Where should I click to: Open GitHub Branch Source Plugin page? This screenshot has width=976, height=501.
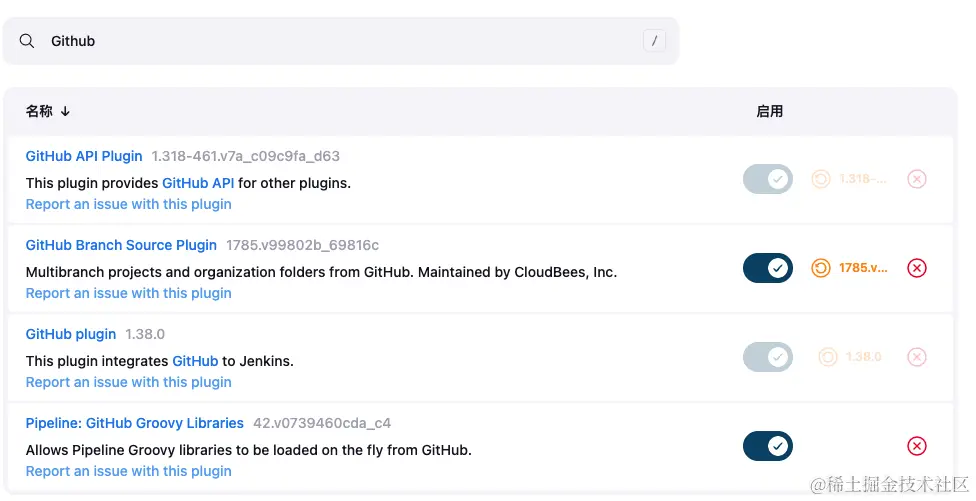tap(121, 245)
